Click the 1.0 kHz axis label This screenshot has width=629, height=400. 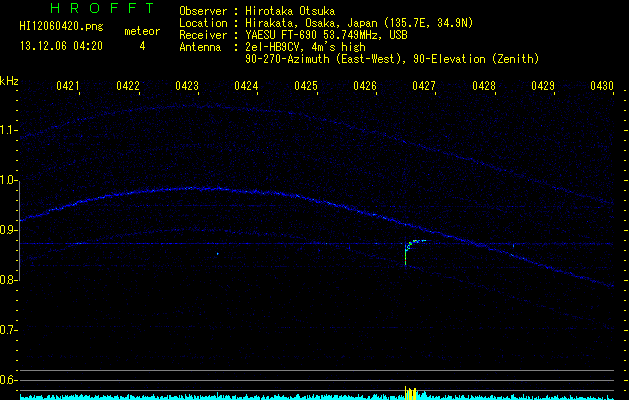pyautogui.click(x=9, y=180)
